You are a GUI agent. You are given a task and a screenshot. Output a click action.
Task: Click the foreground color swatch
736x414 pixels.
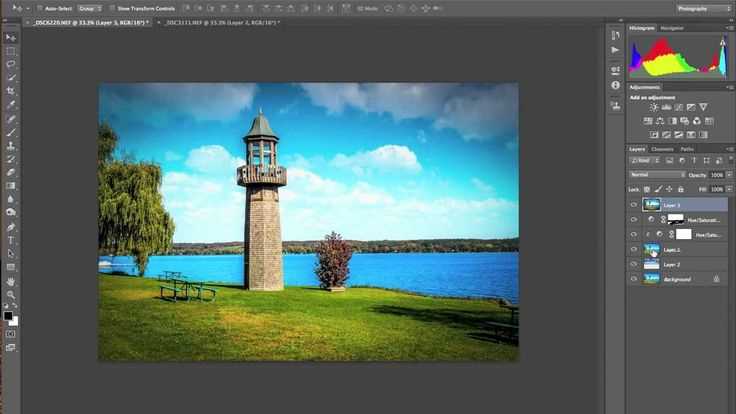[x=8, y=316]
